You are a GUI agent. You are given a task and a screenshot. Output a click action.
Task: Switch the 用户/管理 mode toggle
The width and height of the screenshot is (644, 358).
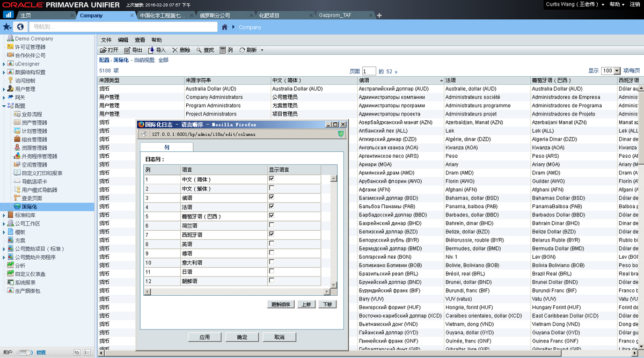coord(25,353)
